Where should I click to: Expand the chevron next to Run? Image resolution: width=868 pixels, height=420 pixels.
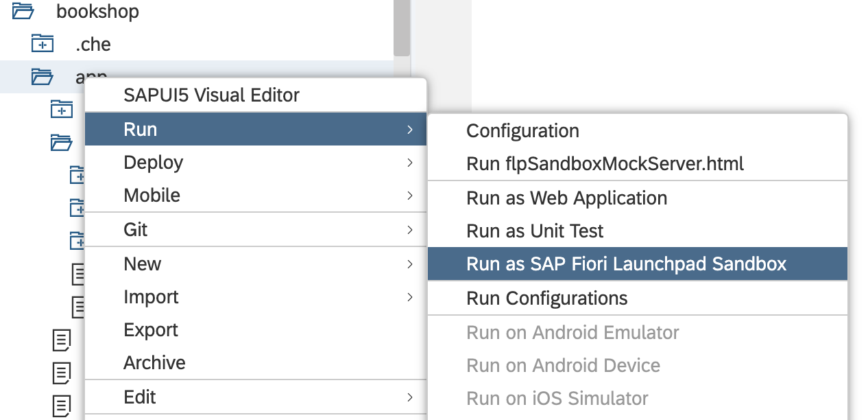[x=409, y=129]
